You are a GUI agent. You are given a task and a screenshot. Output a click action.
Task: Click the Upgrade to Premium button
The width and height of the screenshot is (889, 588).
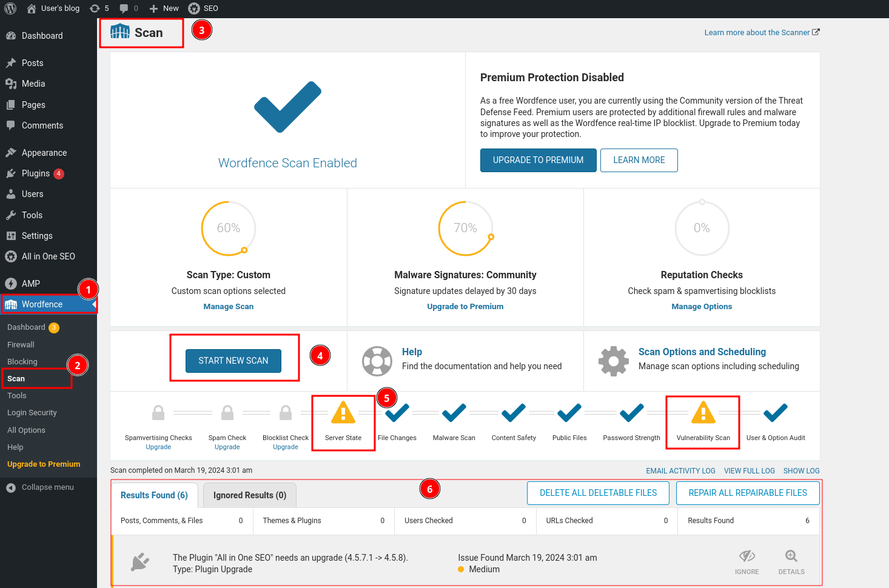point(538,160)
